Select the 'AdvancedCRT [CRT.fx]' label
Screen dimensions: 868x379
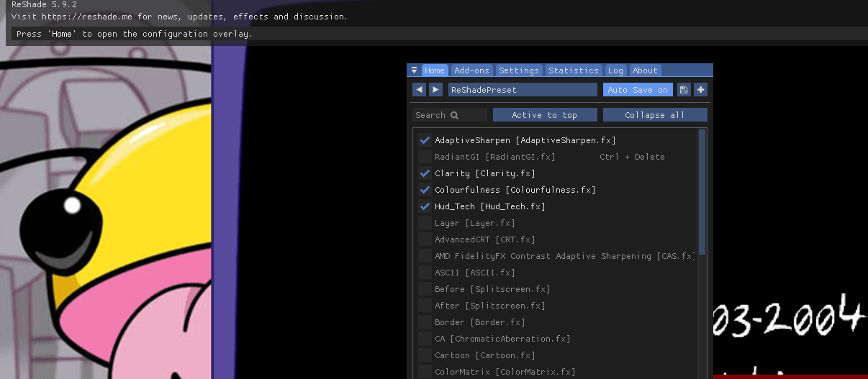(x=485, y=239)
